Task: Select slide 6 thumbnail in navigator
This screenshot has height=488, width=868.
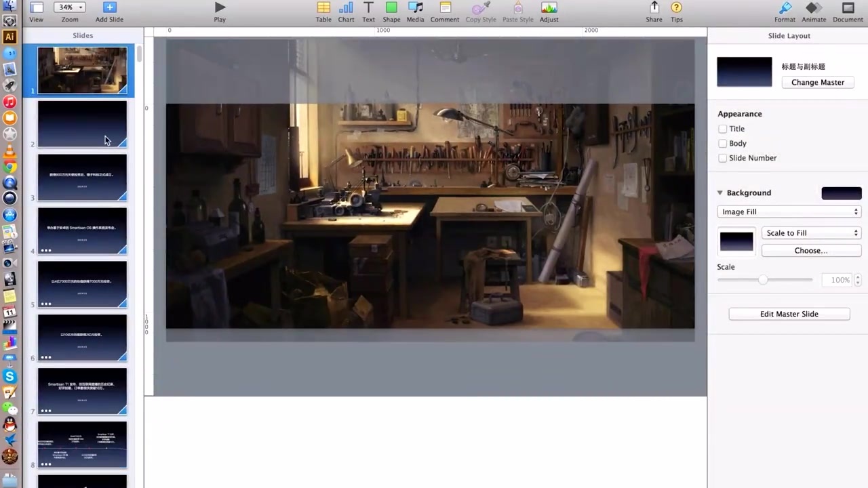Action: click(82, 338)
